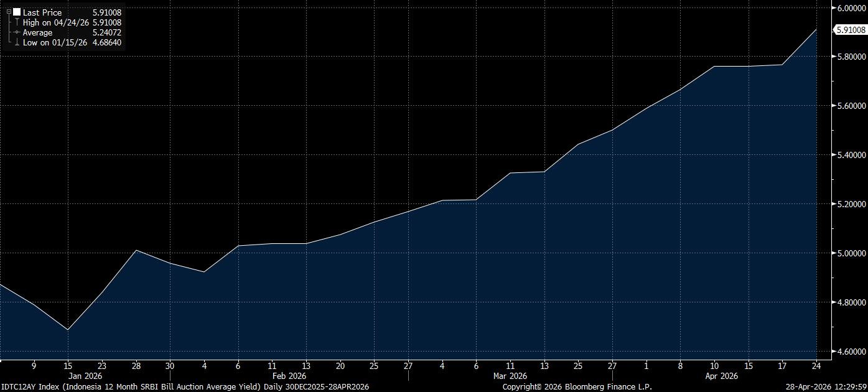868x392 pixels.
Task: Select the High on 04/24/26 legend entry
Action: (x=55, y=22)
